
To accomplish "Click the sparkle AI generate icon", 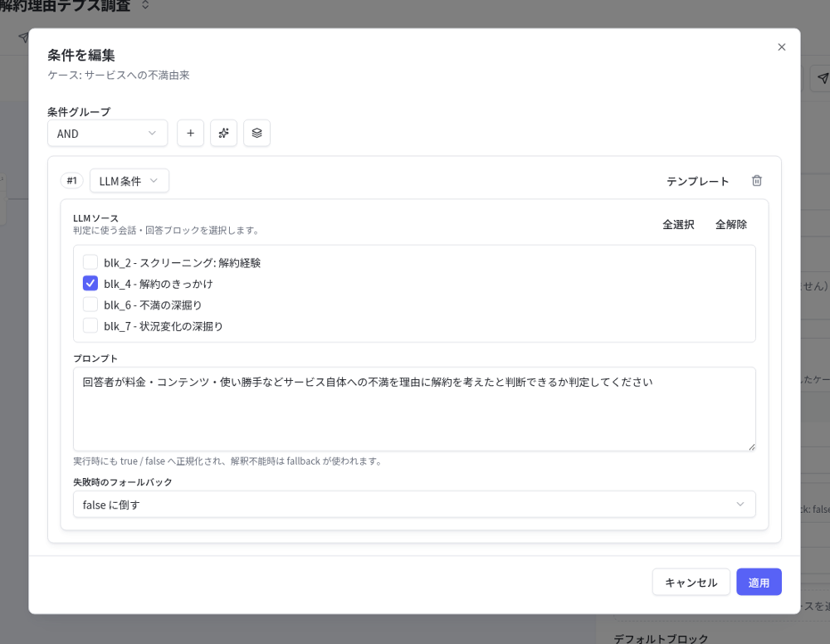I will [x=223, y=133].
